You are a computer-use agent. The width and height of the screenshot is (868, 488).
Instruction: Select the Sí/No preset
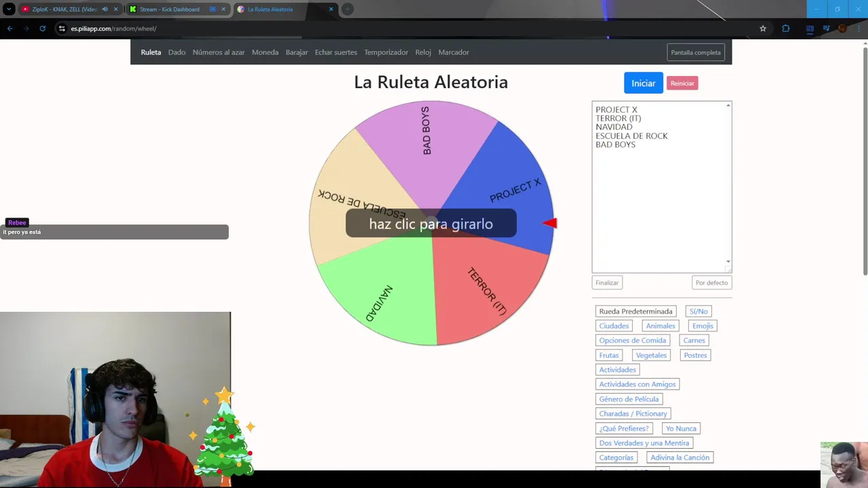pyautogui.click(x=698, y=311)
